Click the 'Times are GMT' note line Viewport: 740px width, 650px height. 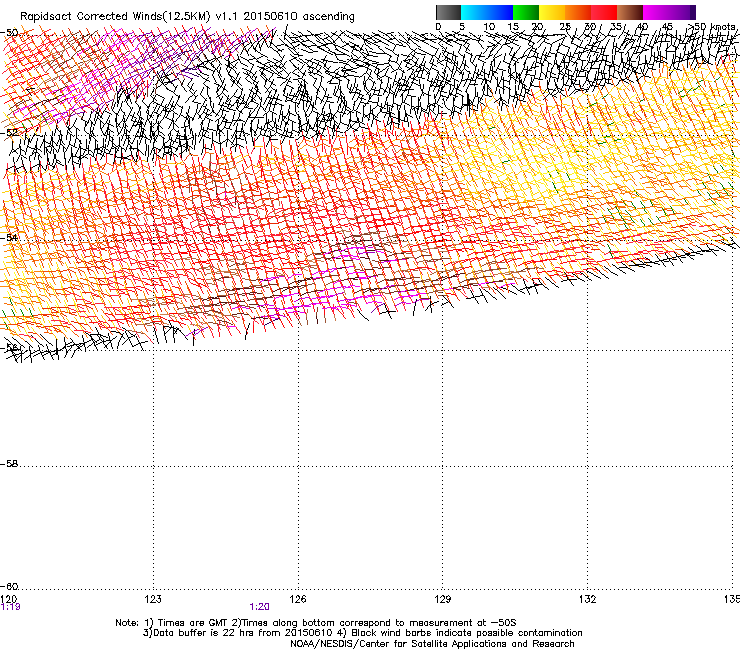coord(316,623)
